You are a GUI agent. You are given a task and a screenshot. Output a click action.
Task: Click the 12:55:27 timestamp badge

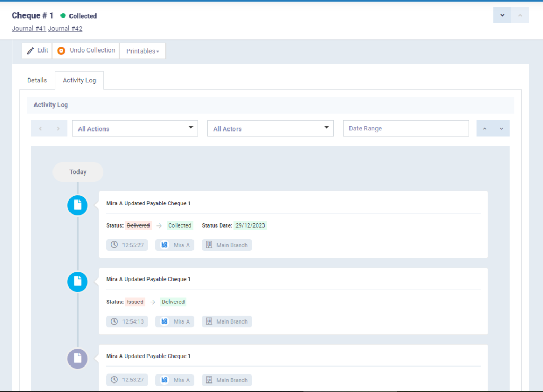pyautogui.click(x=127, y=245)
